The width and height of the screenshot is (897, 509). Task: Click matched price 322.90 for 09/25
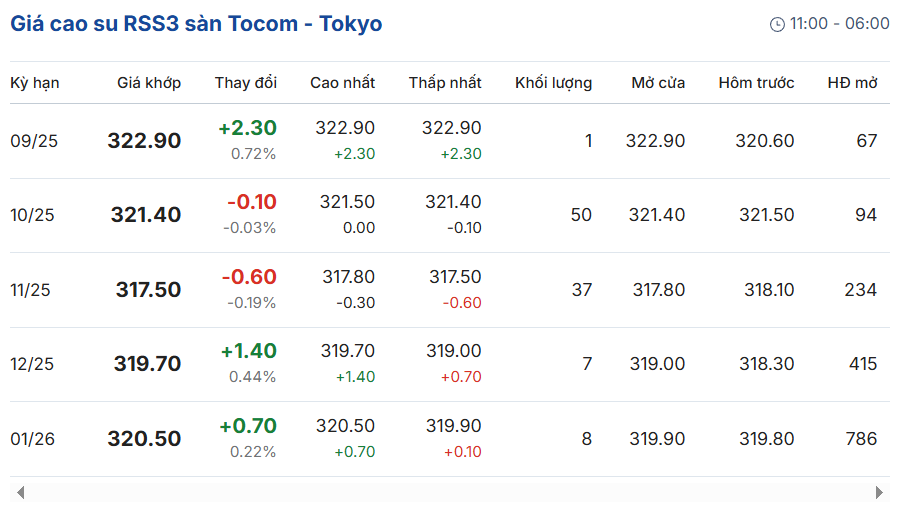pyautogui.click(x=144, y=141)
